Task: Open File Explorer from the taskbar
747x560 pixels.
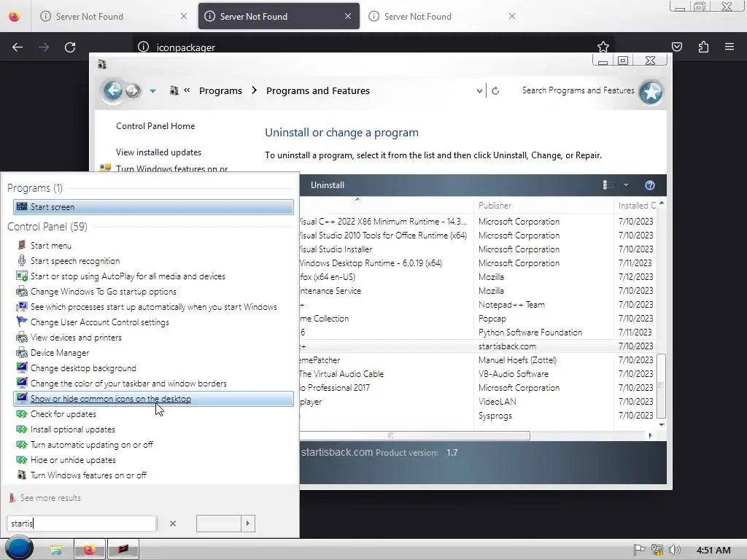Action: (x=55, y=550)
